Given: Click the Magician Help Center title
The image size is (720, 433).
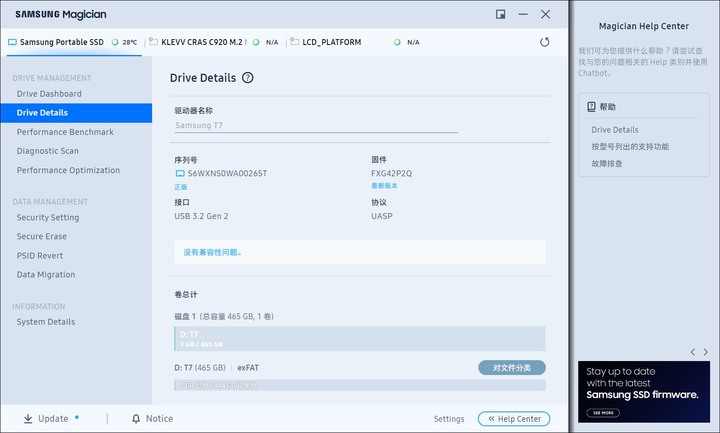Looking at the screenshot, I should coord(644,26).
